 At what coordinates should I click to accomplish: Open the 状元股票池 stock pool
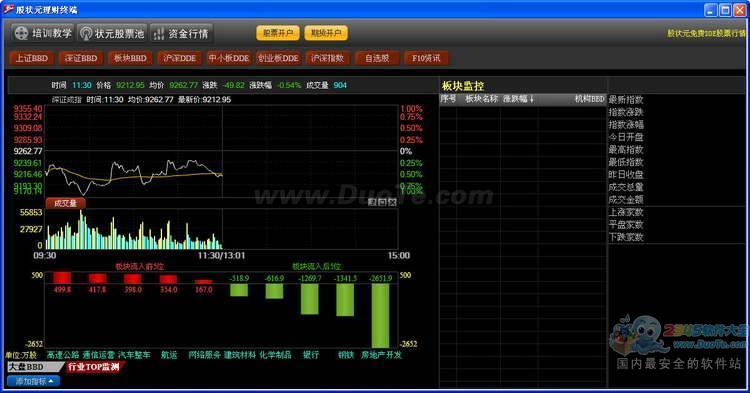(x=112, y=33)
